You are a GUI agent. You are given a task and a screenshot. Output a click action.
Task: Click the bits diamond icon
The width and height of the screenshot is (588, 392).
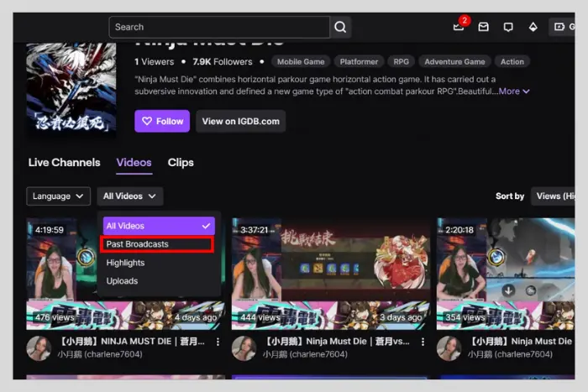coord(533,27)
